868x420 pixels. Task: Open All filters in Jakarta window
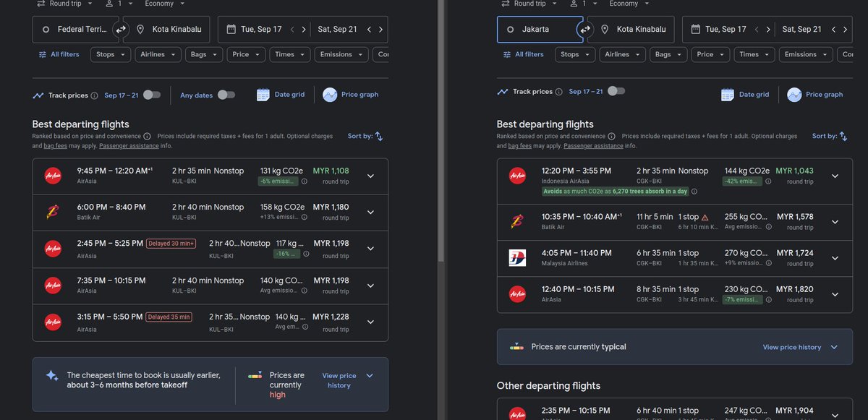(523, 54)
